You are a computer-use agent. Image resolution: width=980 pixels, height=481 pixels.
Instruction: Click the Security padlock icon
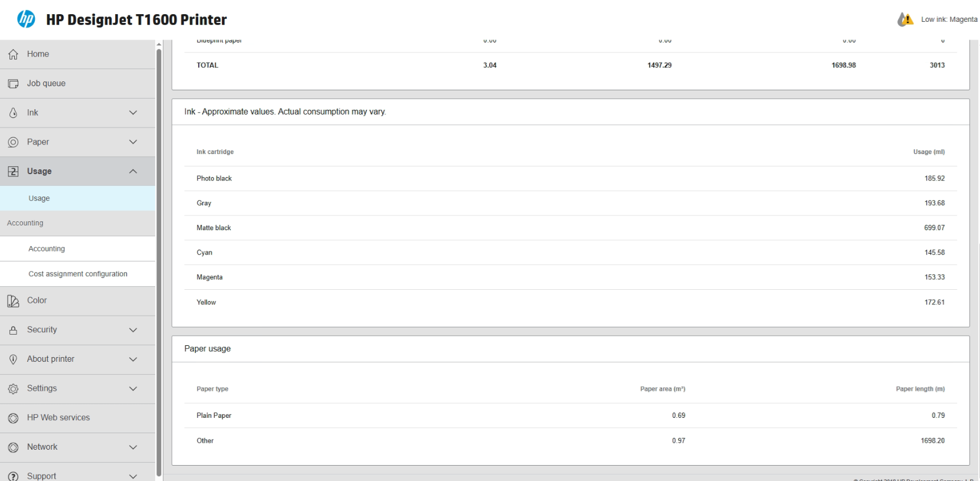[x=13, y=331]
